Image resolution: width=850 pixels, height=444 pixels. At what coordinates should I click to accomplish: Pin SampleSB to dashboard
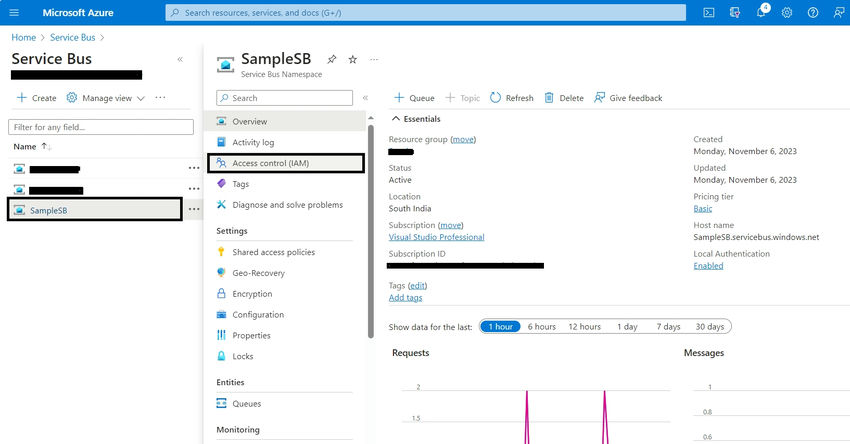[331, 59]
